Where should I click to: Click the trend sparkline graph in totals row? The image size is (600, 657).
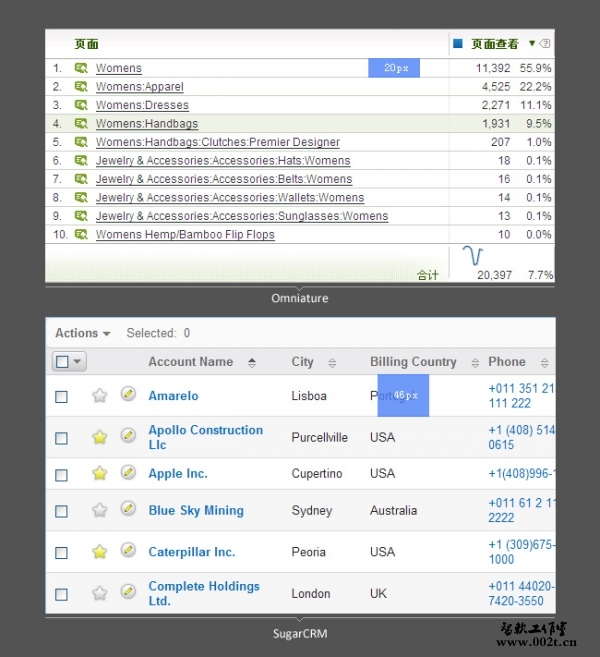pyautogui.click(x=472, y=258)
